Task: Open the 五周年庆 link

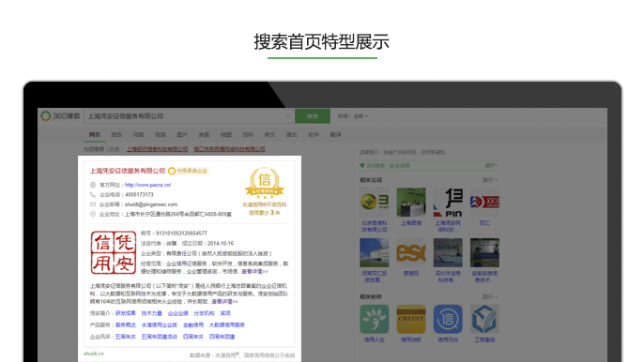Action: [x=125, y=337]
